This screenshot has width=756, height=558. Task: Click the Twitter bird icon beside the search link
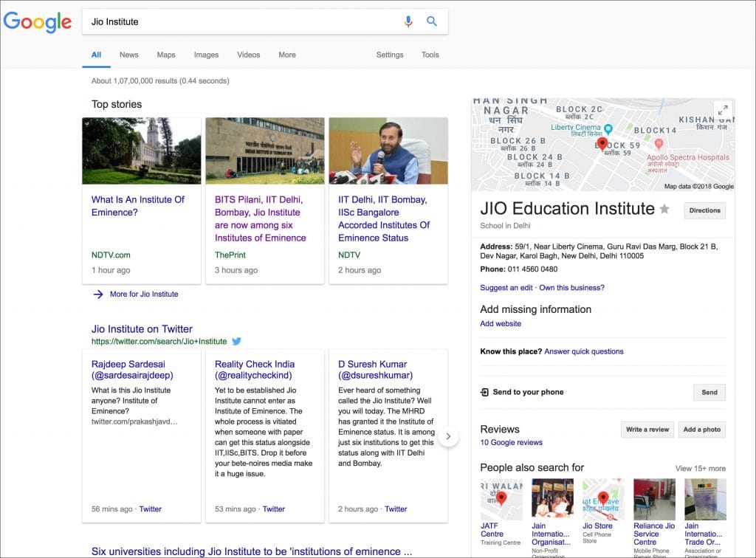click(x=236, y=342)
